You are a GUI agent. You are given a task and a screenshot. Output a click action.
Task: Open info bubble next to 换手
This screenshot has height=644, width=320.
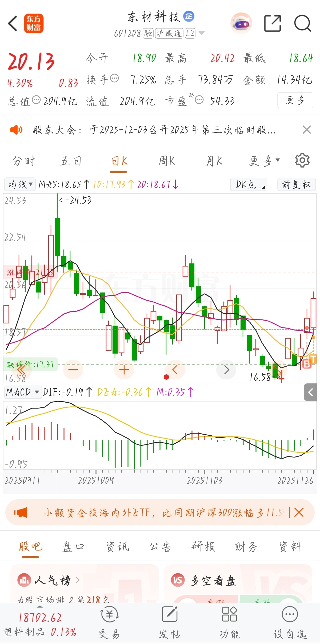tap(114, 79)
